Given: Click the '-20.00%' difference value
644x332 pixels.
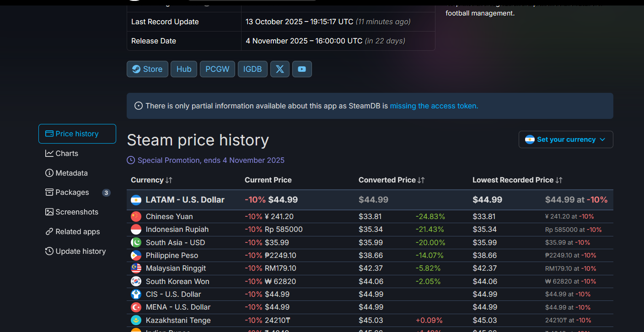Looking at the screenshot, I should (x=430, y=242).
